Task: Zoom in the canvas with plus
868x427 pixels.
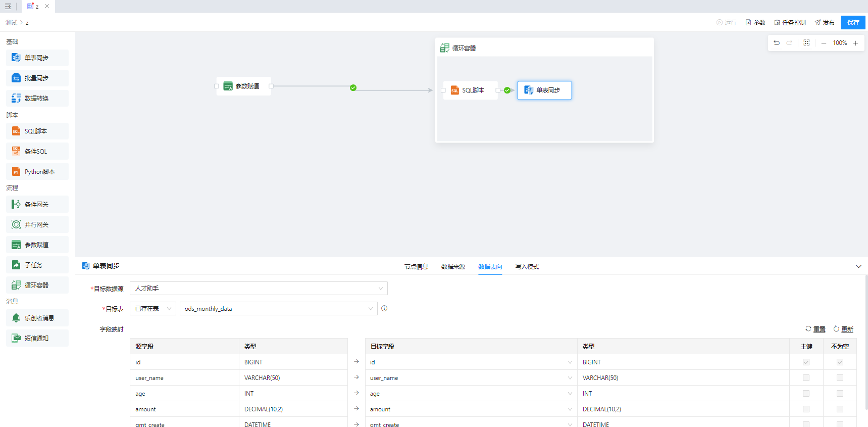Action: (855, 43)
